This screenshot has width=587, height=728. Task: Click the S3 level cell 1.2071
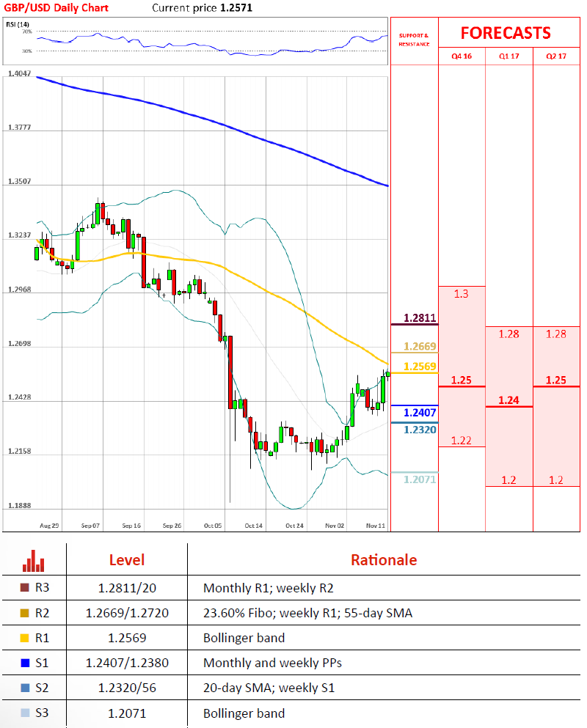127,713
